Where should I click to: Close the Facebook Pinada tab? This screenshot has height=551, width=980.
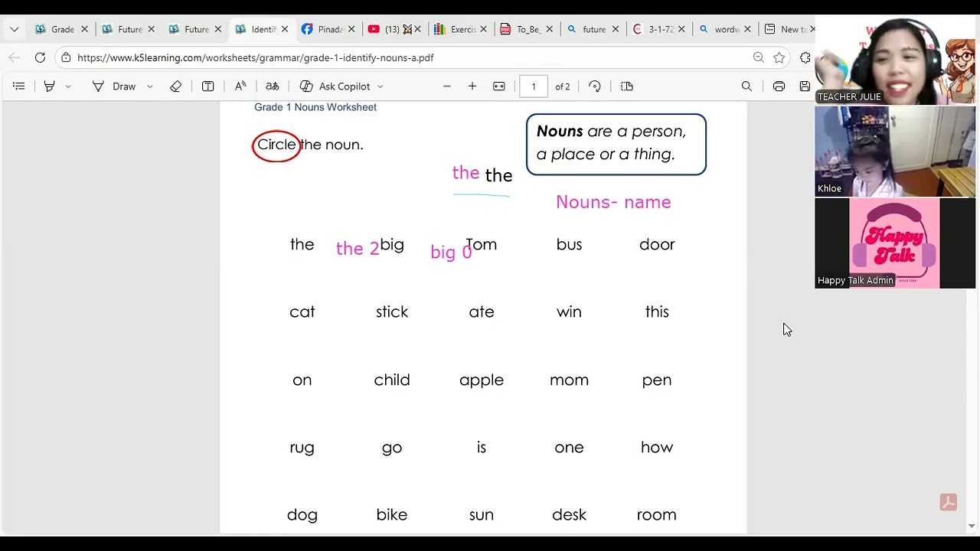351,29
